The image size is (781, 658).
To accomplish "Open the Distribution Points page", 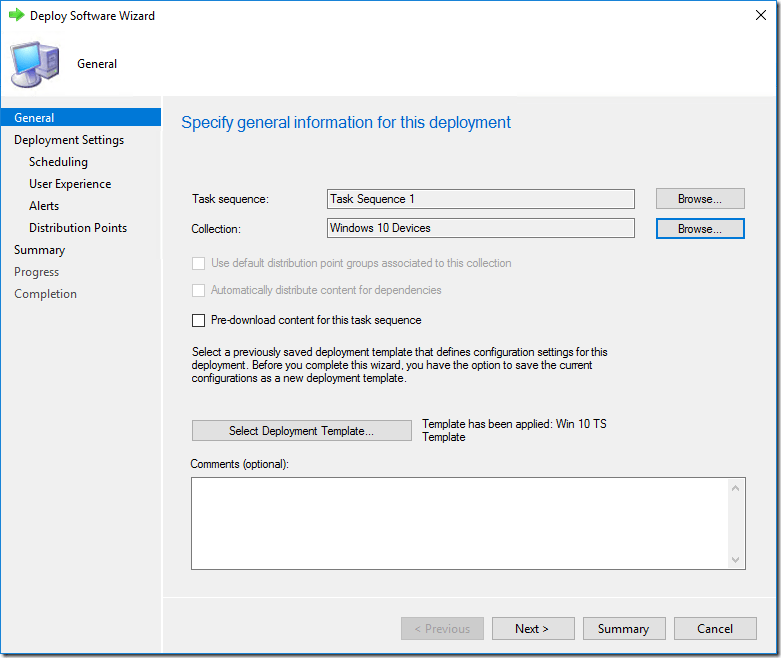I will click(78, 228).
